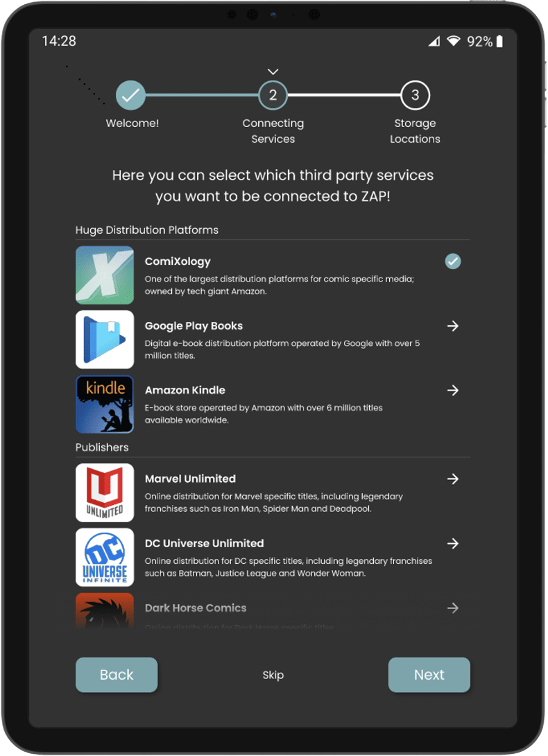Image resolution: width=548 pixels, height=756 pixels.
Task: Select the DC Universe Unlimited title
Action: (204, 543)
